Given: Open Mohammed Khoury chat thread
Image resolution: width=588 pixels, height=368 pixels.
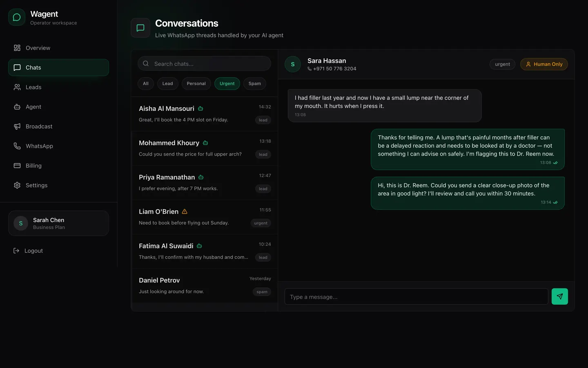Looking at the screenshot, I should coord(204,148).
